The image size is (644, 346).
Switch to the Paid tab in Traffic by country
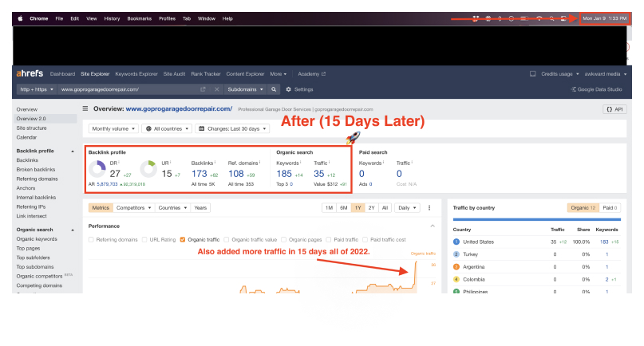click(x=611, y=207)
